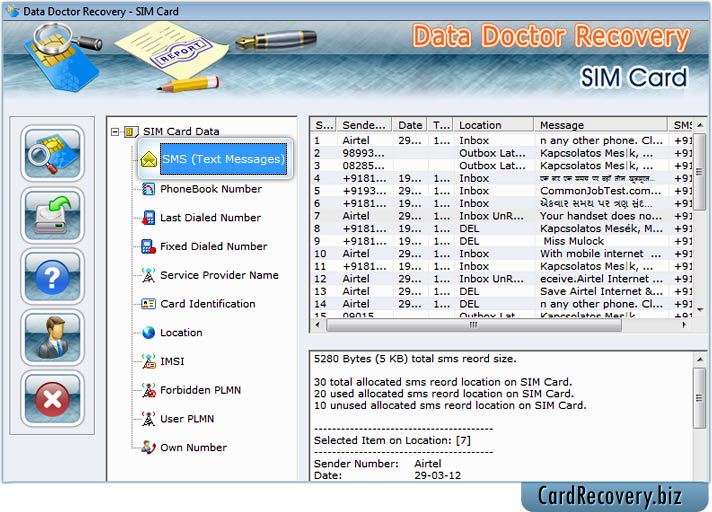The width and height of the screenshot is (712, 512).
Task: Click the User PLMN tower icon
Action: [x=148, y=419]
